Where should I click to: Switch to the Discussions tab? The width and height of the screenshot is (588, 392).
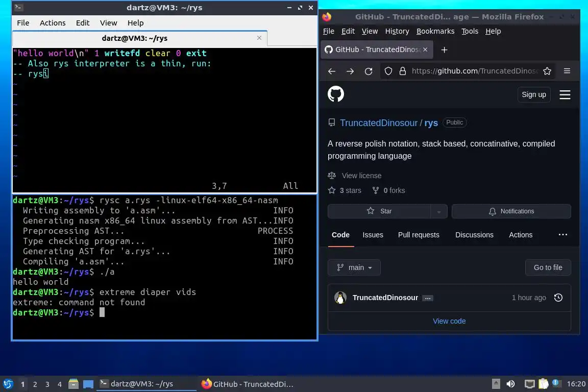click(x=474, y=235)
